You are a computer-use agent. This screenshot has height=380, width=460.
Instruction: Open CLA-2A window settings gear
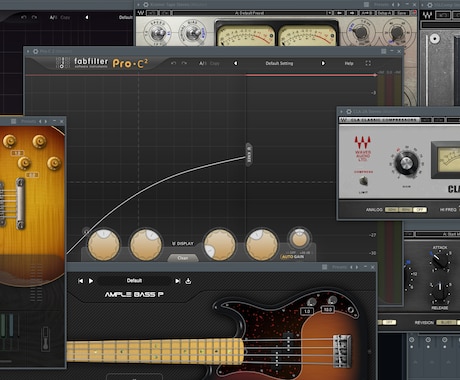349,112
